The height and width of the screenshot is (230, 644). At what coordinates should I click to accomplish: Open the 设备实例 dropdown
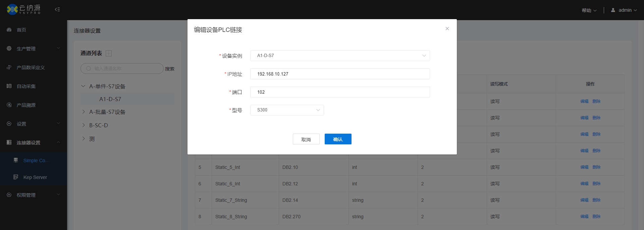click(x=340, y=56)
